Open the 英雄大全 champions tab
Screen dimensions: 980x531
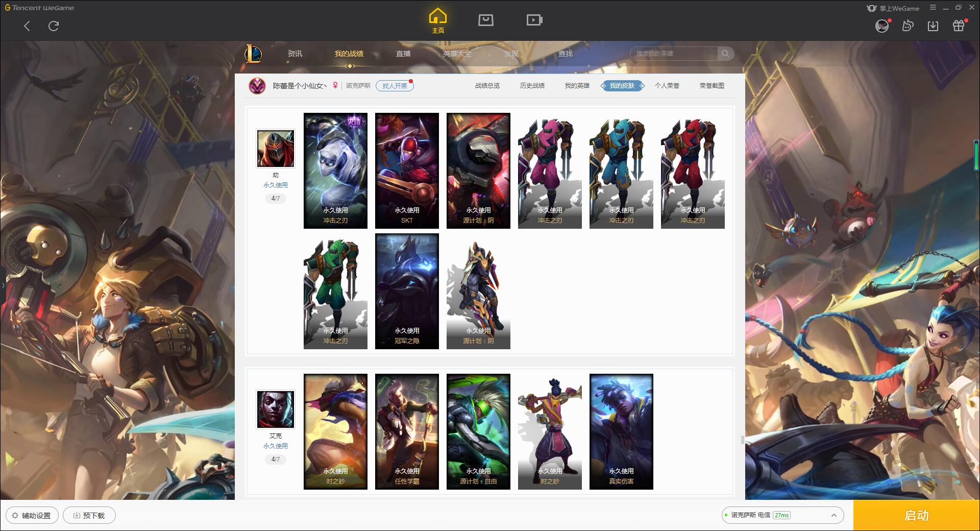click(457, 54)
